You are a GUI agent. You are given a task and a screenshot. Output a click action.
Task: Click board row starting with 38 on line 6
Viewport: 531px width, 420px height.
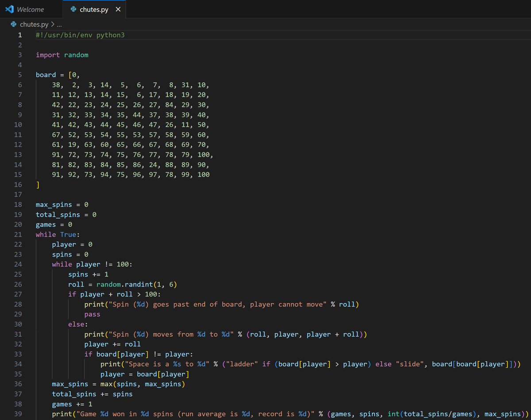click(x=131, y=85)
